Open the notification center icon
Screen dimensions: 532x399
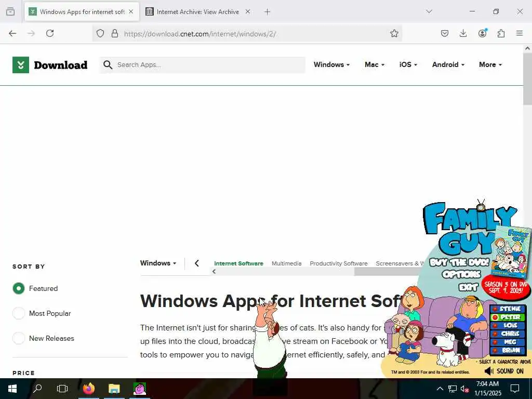pos(515,389)
